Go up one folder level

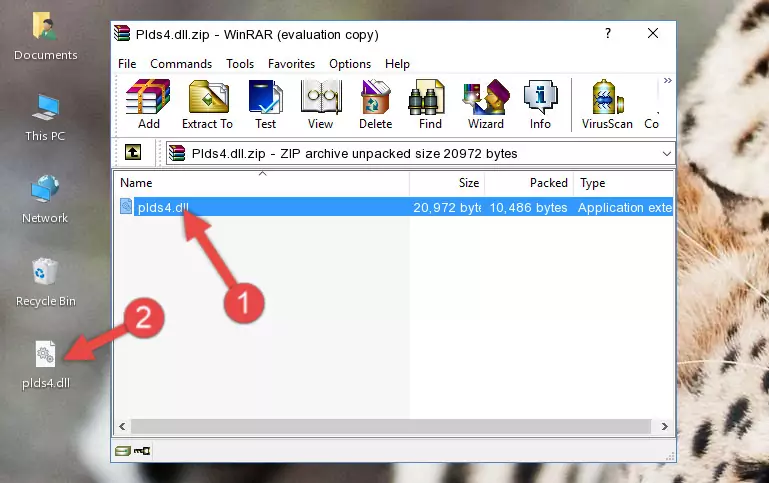click(133, 153)
